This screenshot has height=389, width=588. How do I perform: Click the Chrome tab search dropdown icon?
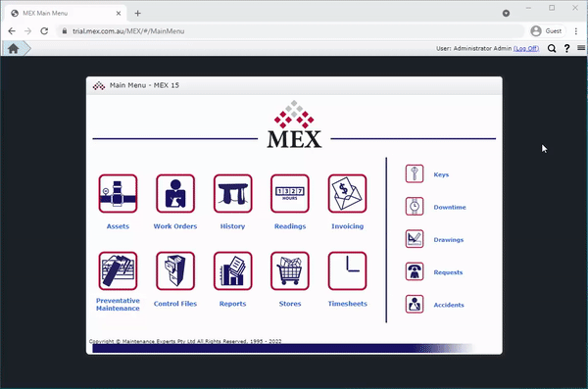pyautogui.click(x=506, y=13)
